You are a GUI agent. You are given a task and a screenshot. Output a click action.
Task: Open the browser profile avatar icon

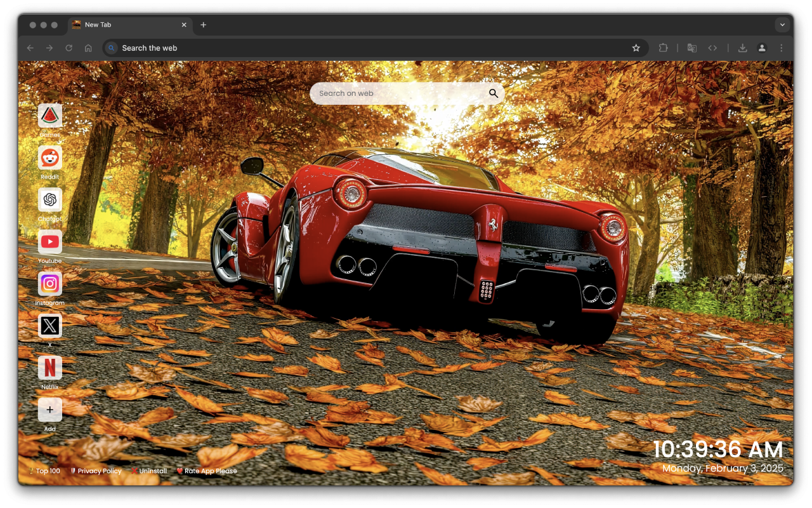762,48
